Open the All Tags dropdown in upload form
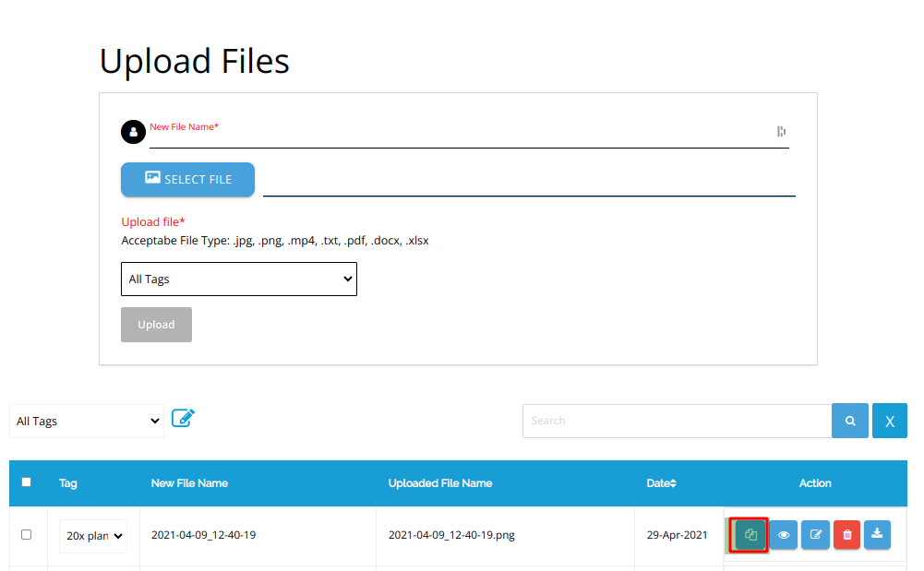The width and height of the screenshot is (924, 571). (238, 279)
